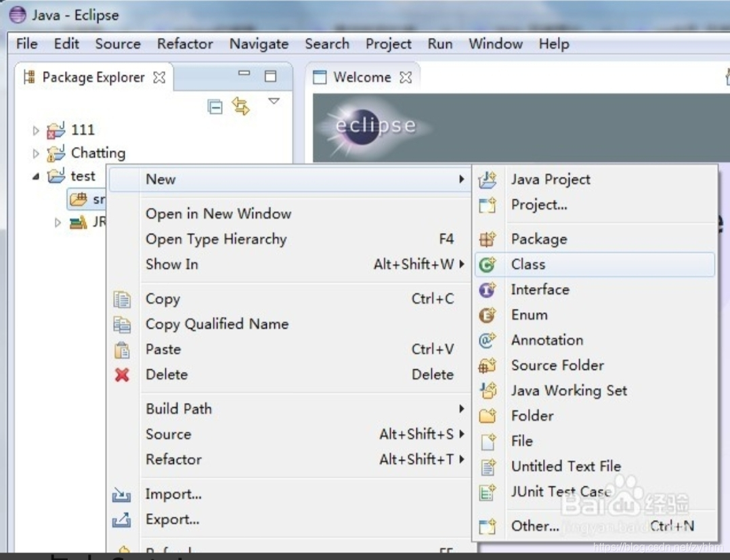Expand the JRE library node under test
The image size is (730, 560).
click(x=58, y=223)
